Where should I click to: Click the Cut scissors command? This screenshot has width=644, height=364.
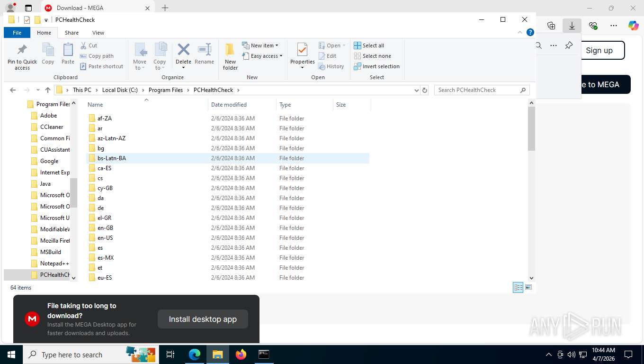coord(89,45)
